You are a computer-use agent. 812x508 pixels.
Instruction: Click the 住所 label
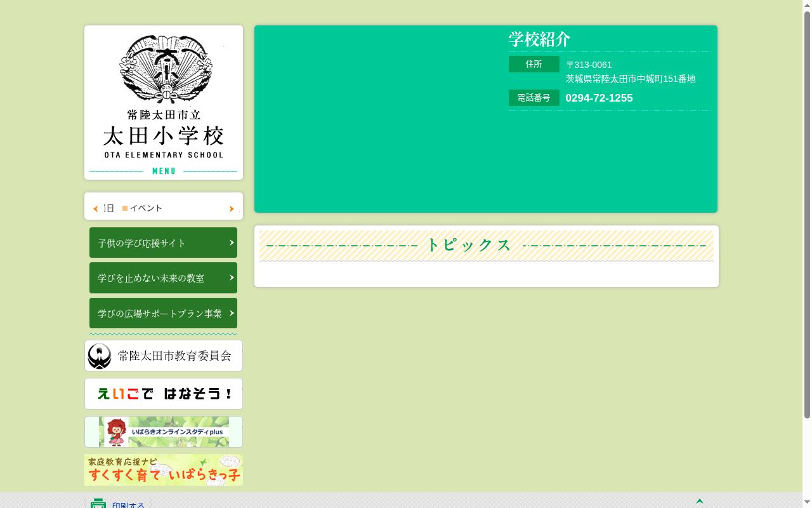point(534,64)
